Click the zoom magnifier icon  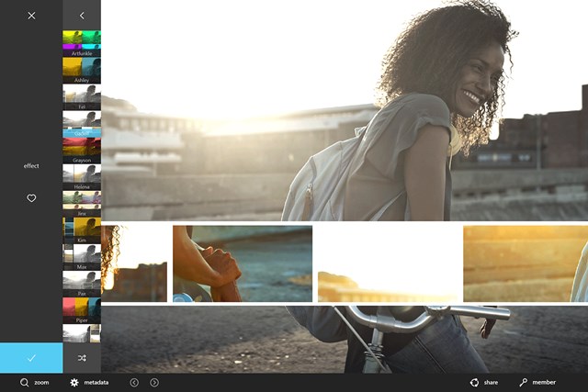25,382
